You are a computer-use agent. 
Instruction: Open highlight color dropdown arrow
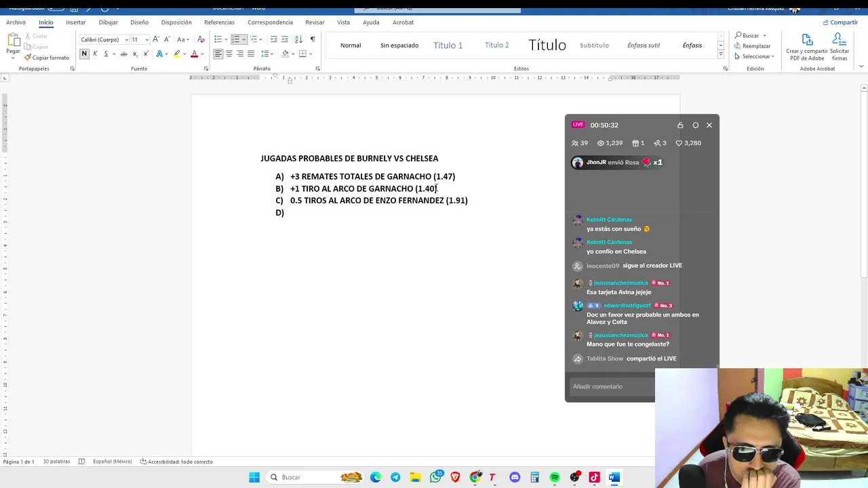185,54
